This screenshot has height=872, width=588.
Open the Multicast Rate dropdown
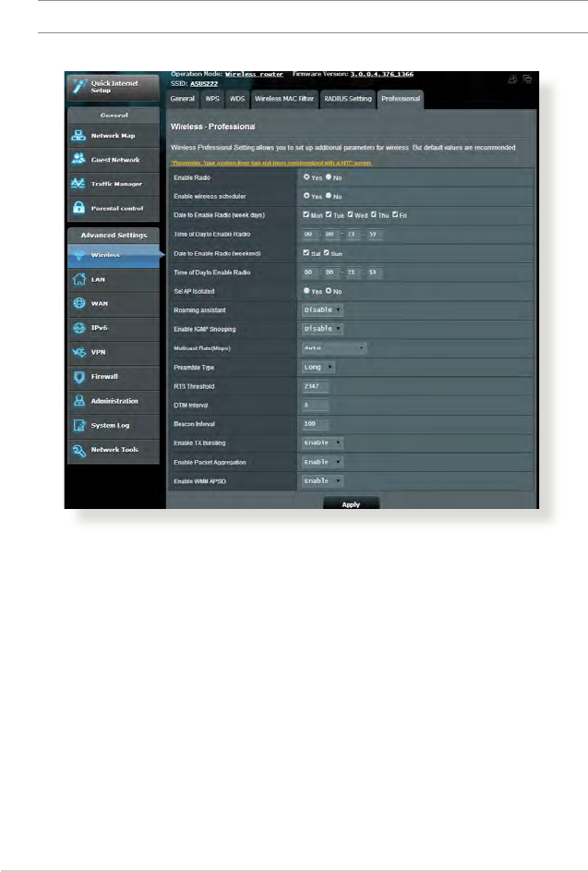(x=334, y=347)
